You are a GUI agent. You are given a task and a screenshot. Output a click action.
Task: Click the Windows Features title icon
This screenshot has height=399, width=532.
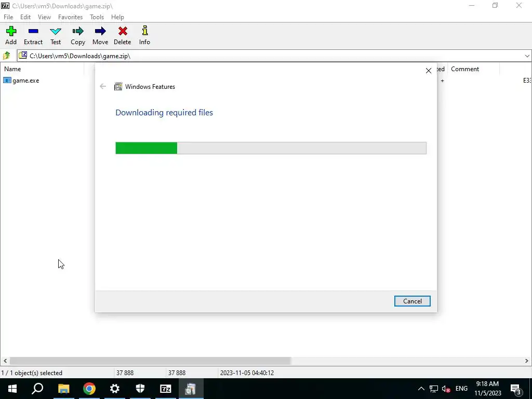click(x=118, y=87)
